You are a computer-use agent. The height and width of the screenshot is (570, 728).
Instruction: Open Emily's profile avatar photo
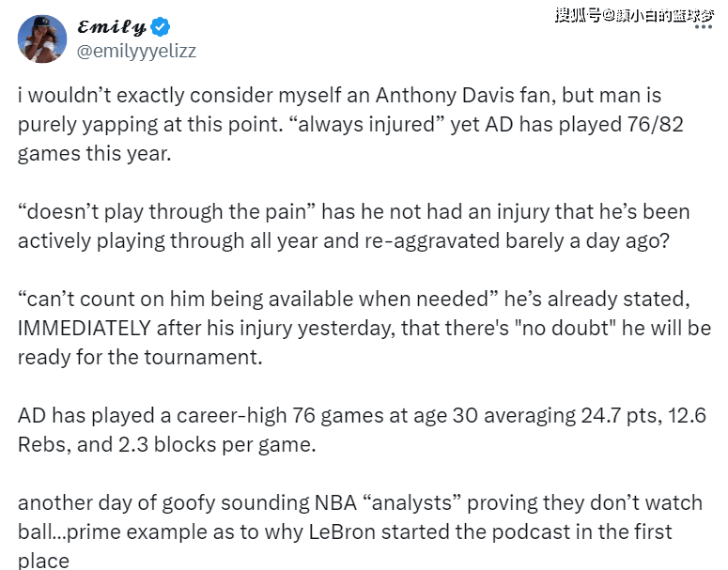coord(42,39)
